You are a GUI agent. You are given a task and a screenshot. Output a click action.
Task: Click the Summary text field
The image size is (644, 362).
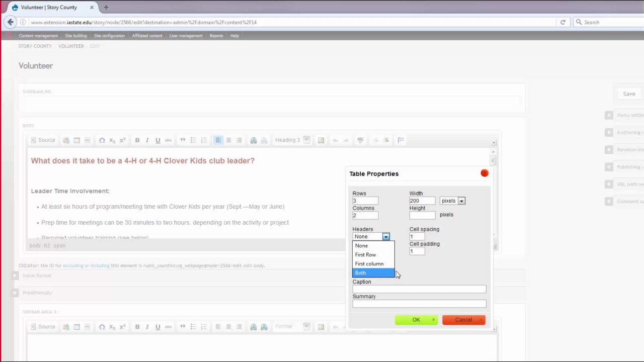click(x=419, y=304)
